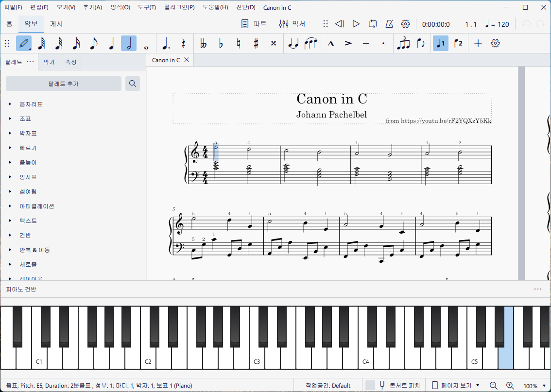Add the tenuto articulation
This screenshot has height=392, width=551.
pos(366,44)
